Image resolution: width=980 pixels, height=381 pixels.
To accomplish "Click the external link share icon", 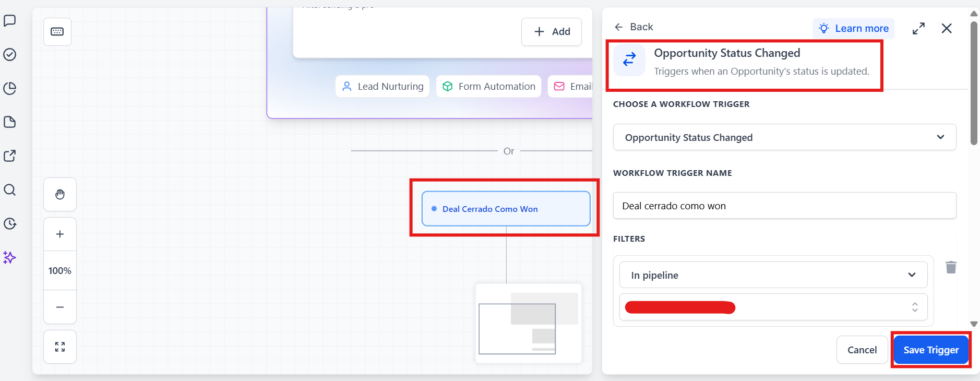I will tap(10, 156).
